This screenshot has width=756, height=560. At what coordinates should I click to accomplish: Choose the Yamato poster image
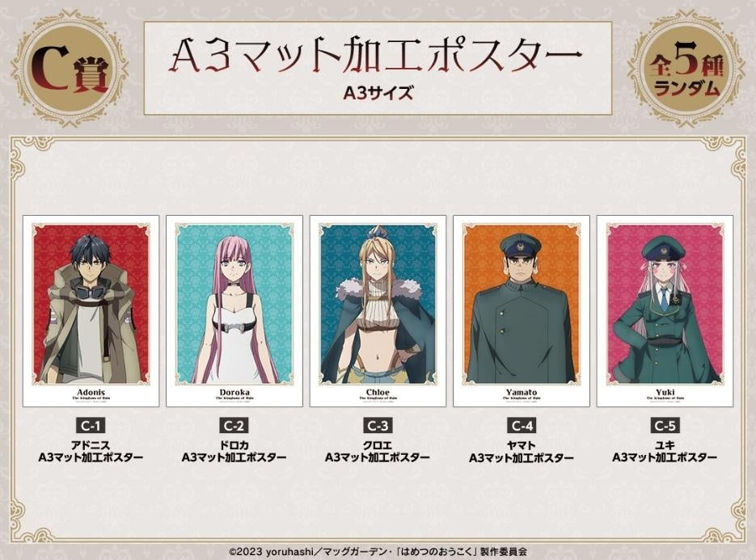tap(522, 311)
